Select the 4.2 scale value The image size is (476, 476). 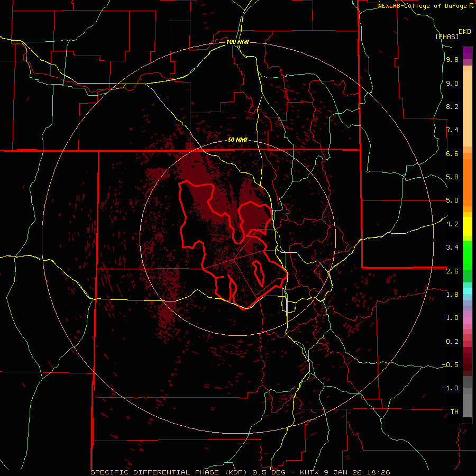tap(452, 224)
